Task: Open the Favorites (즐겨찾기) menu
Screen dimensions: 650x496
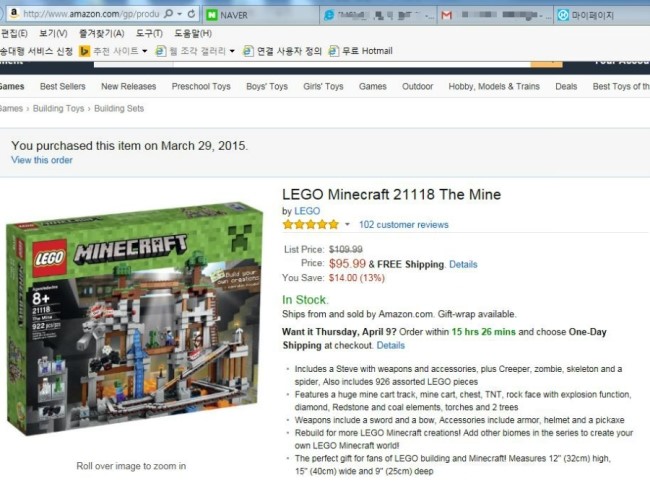Action: pos(102,33)
